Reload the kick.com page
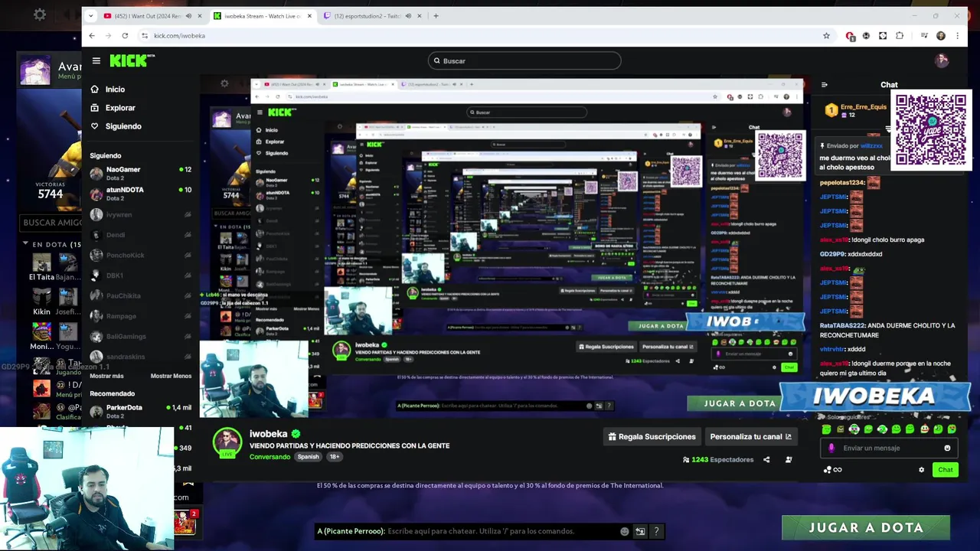Screen dimensions: 980x551 coord(125,35)
